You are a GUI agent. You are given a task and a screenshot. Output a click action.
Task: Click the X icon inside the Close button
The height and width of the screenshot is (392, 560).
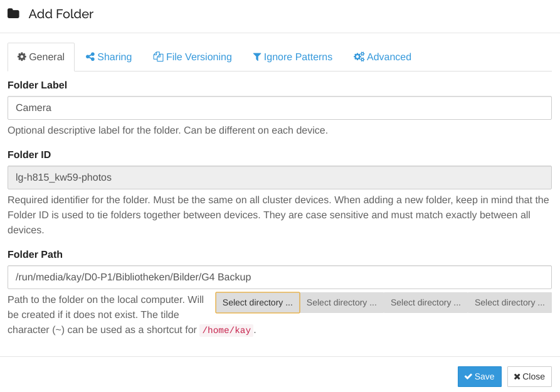[517, 376]
